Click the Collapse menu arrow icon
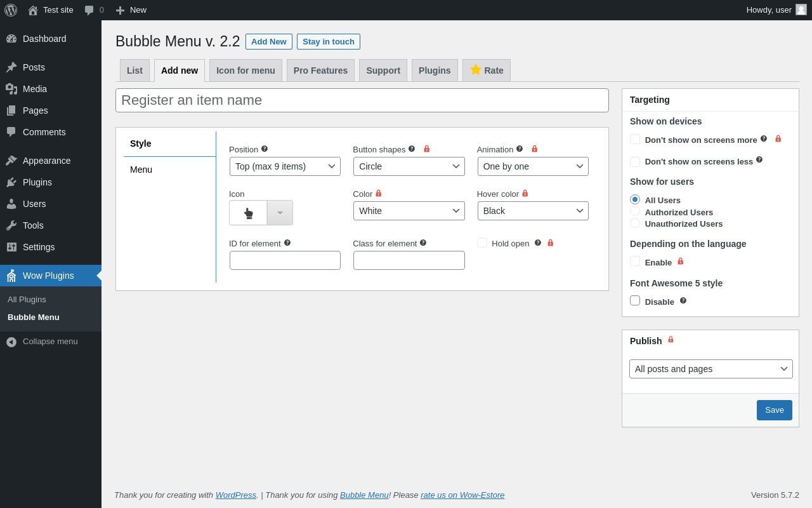812x508 pixels. (11, 342)
